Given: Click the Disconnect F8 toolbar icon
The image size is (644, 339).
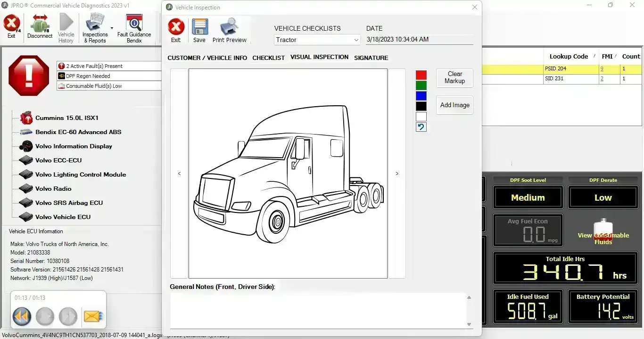Looking at the screenshot, I should [40, 23].
